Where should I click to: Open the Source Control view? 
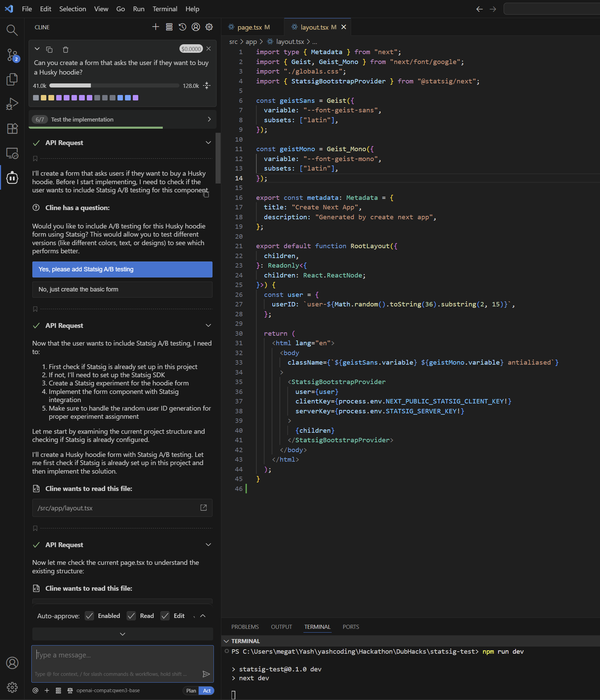tap(12, 55)
